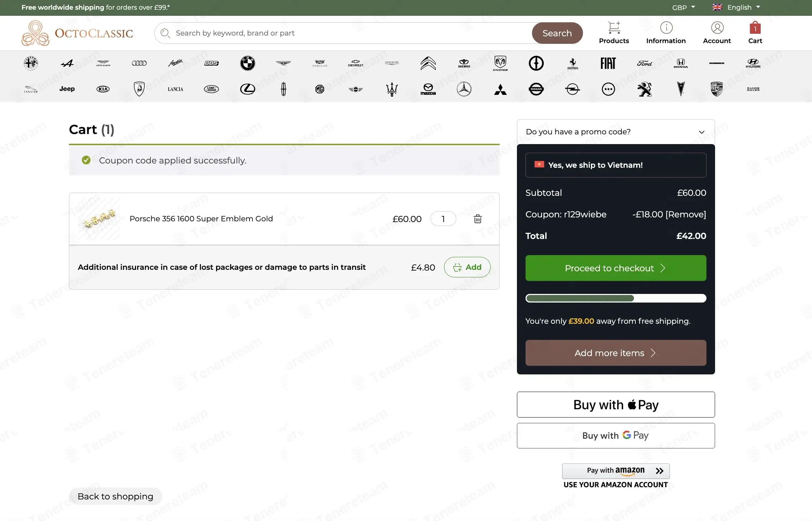812x521 pixels.
Task: Click Add more items button
Action: 616,353
